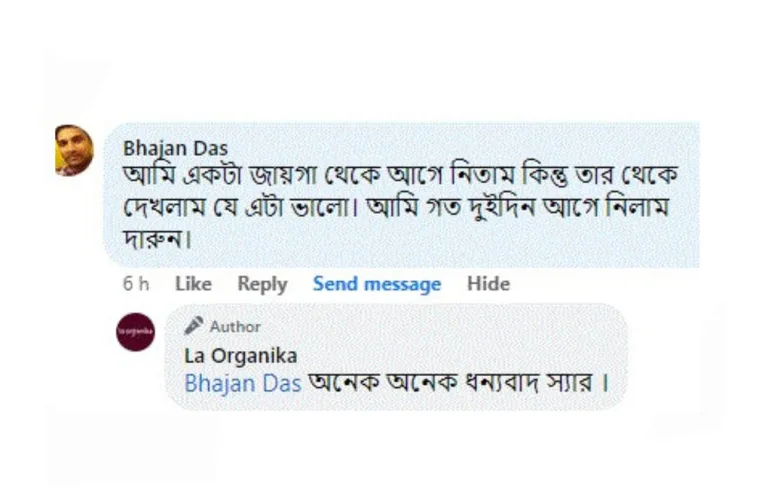
Task: Click the Author badge label
Action: (x=235, y=327)
